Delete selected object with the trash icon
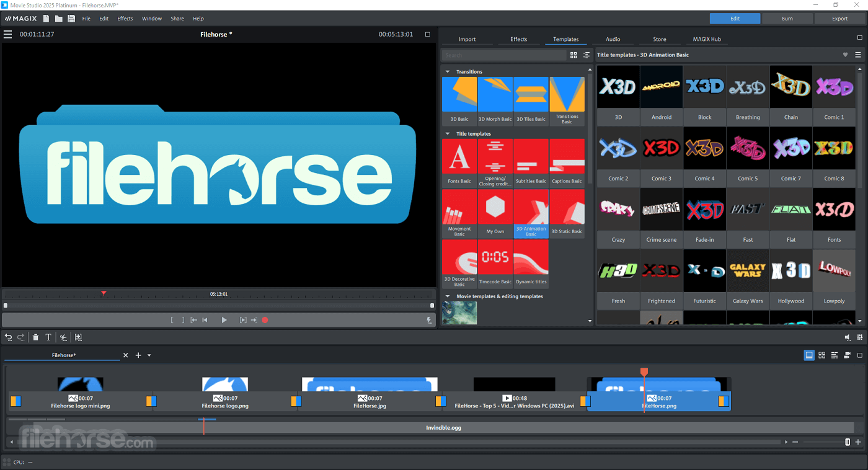 click(x=36, y=337)
